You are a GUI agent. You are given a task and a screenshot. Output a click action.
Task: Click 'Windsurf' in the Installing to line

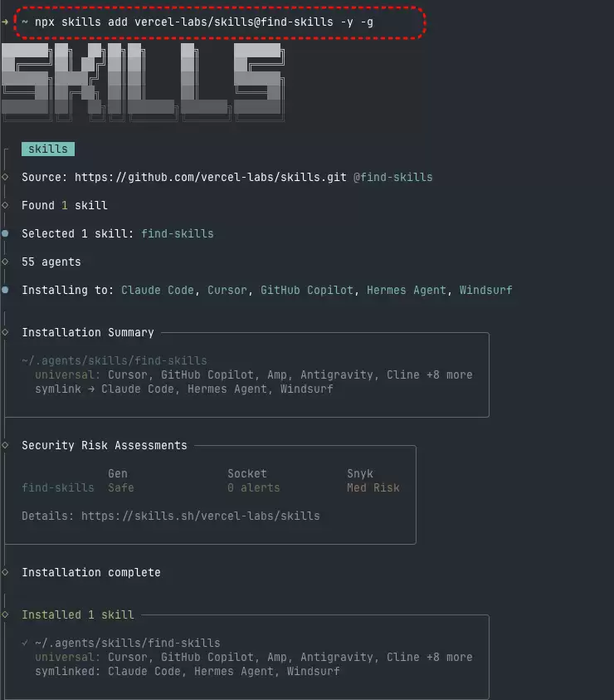pyautogui.click(x=486, y=290)
